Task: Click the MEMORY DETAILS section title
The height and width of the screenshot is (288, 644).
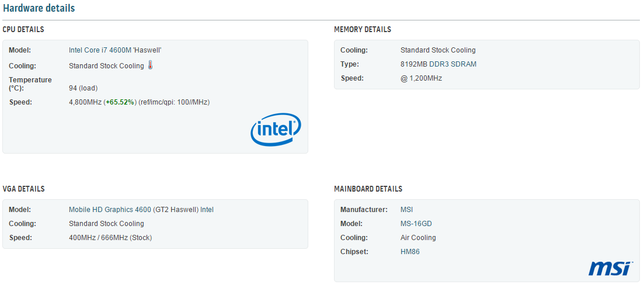Action: click(x=363, y=29)
